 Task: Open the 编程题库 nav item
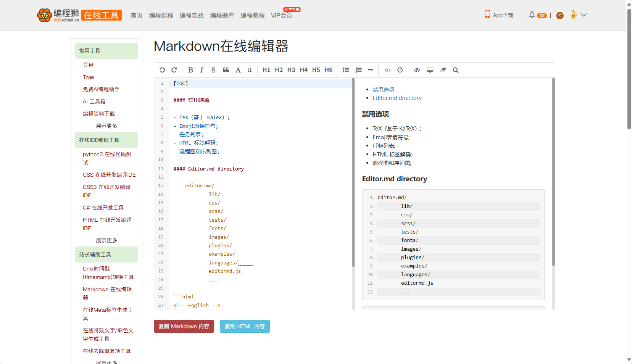[x=222, y=15]
